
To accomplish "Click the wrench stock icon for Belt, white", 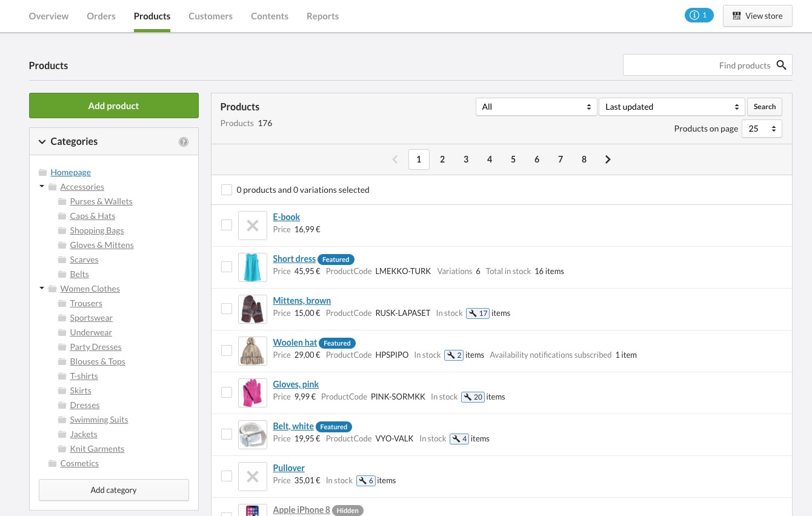I will (x=459, y=439).
